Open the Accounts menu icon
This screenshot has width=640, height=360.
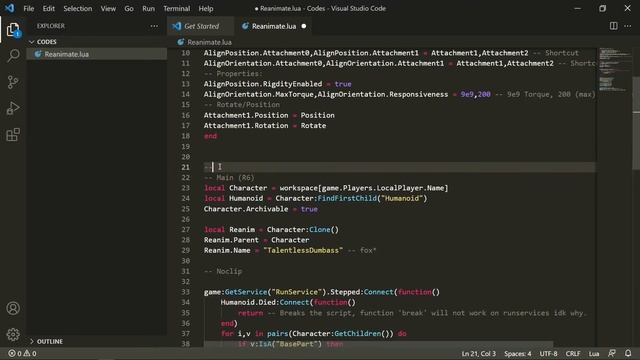point(13,308)
